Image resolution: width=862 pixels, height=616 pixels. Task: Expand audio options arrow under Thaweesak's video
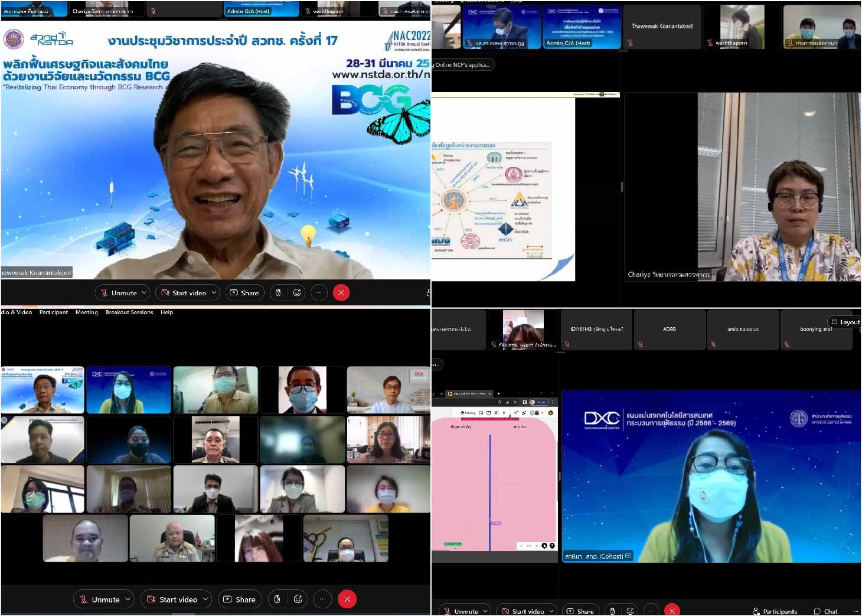pyautogui.click(x=144, y=292)
